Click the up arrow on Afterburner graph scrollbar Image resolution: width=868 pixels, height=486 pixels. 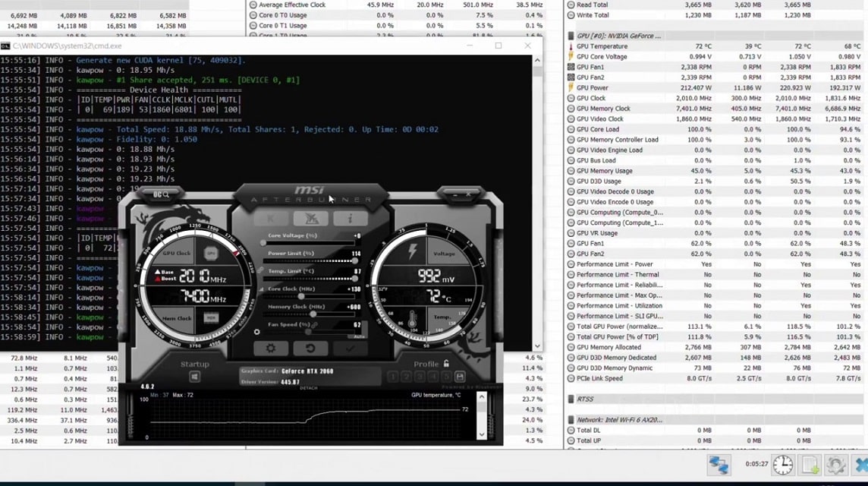482,397
